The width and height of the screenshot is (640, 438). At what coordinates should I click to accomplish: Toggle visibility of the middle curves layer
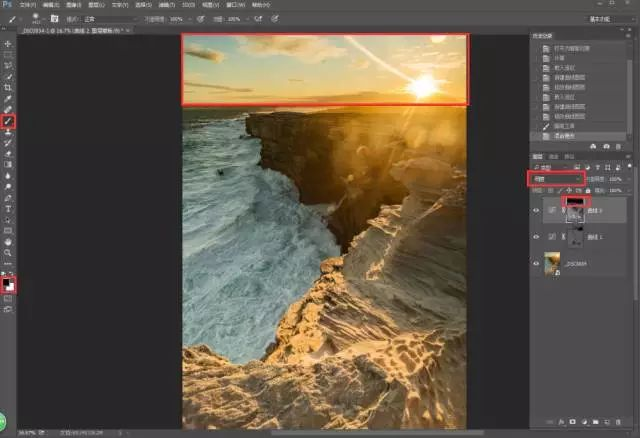pos(535,236)
